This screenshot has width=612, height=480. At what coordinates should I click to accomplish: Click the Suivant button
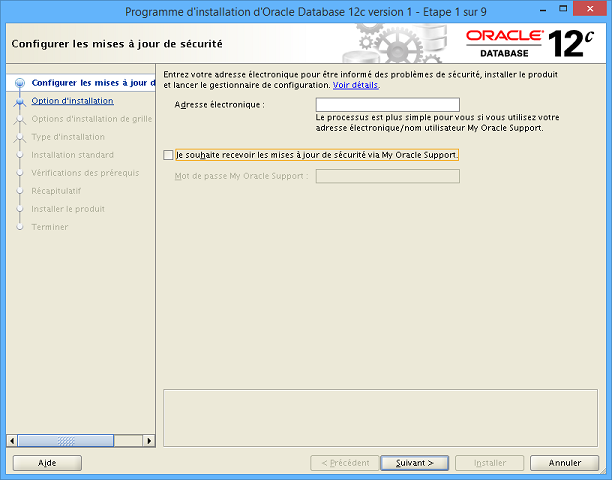pyautogui.click(x=415, y=463)
